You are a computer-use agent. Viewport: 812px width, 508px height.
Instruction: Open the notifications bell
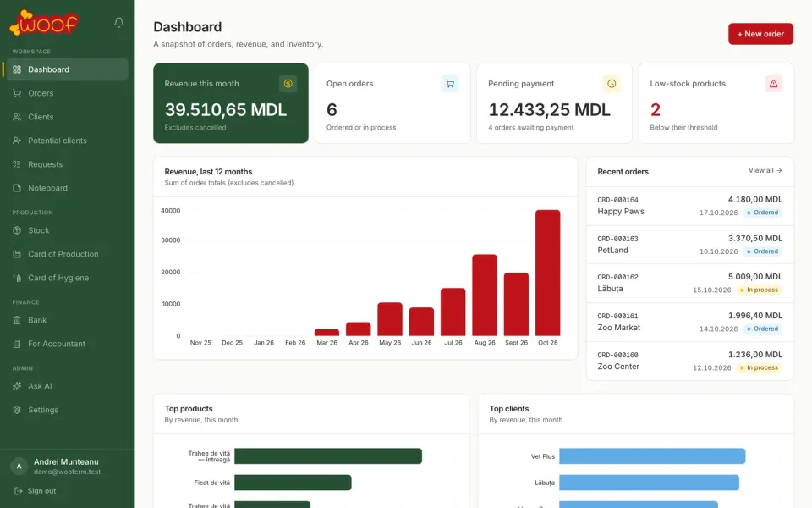[x=119, y=22]
